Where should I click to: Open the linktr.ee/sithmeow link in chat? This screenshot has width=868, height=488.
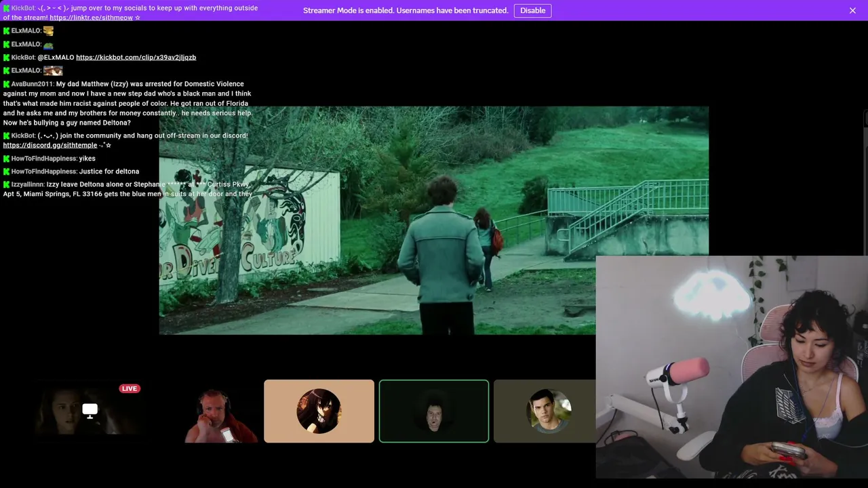pyautogui.click(x=91, y=18)
